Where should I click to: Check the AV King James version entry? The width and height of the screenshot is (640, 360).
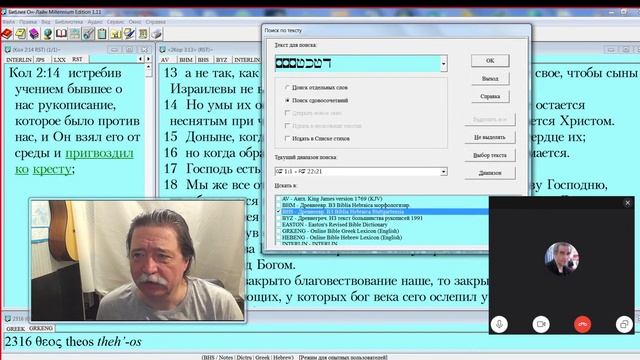point(279,199)
